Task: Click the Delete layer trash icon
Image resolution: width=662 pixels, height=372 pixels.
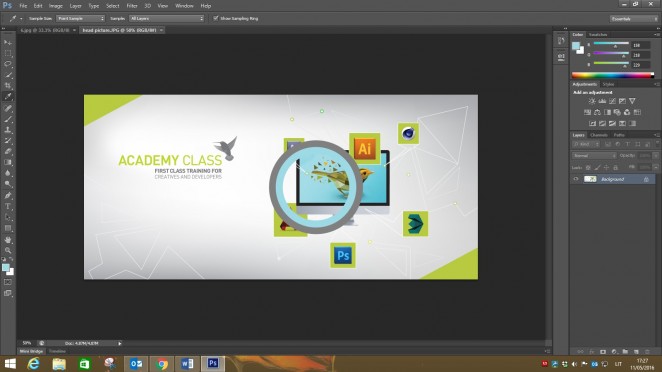Action: tap(648, 351)
